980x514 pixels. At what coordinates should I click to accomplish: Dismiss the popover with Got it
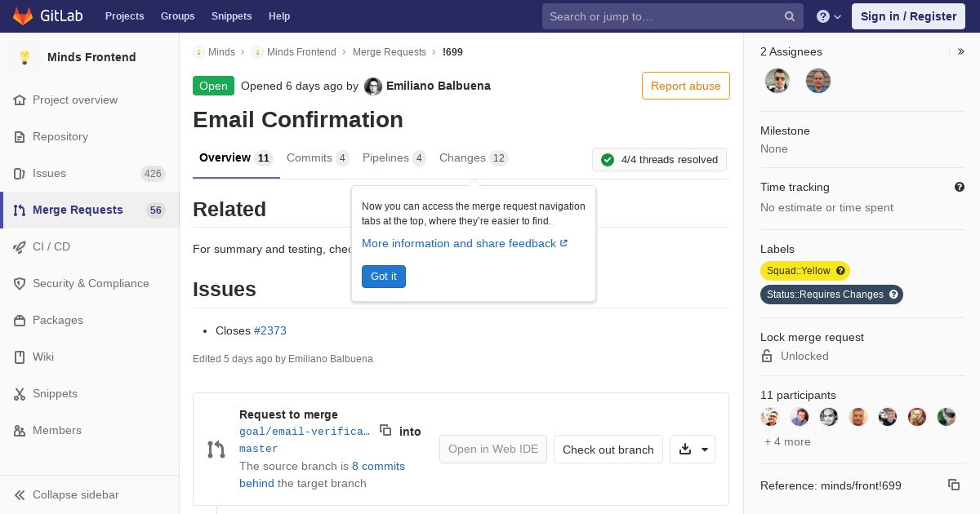(383, 277)
